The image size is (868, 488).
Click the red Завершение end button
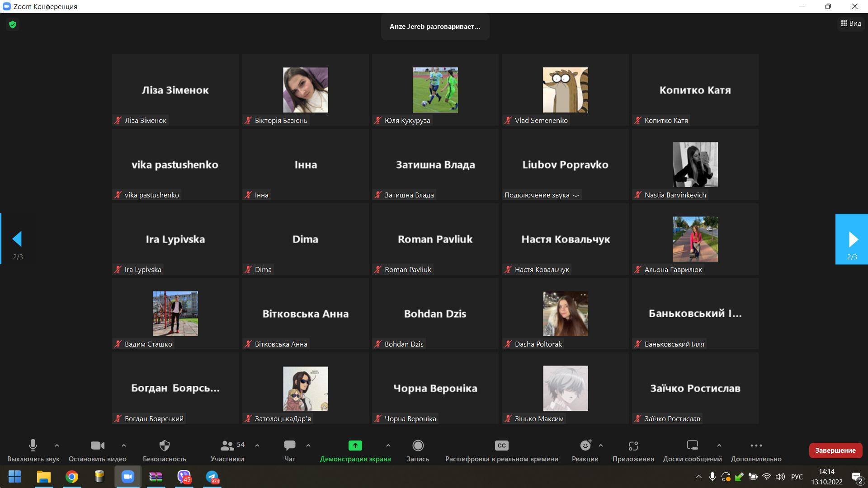pyautogui.click(x=835, y=450)
